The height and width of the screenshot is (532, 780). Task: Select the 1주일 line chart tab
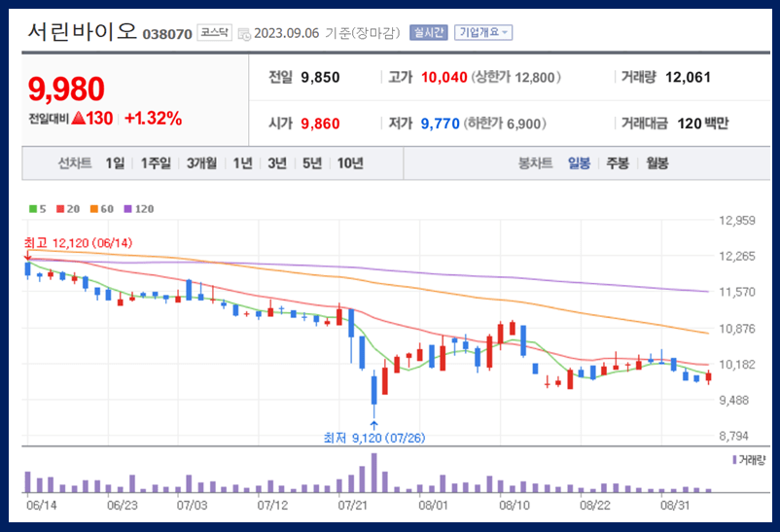[156, 163]
